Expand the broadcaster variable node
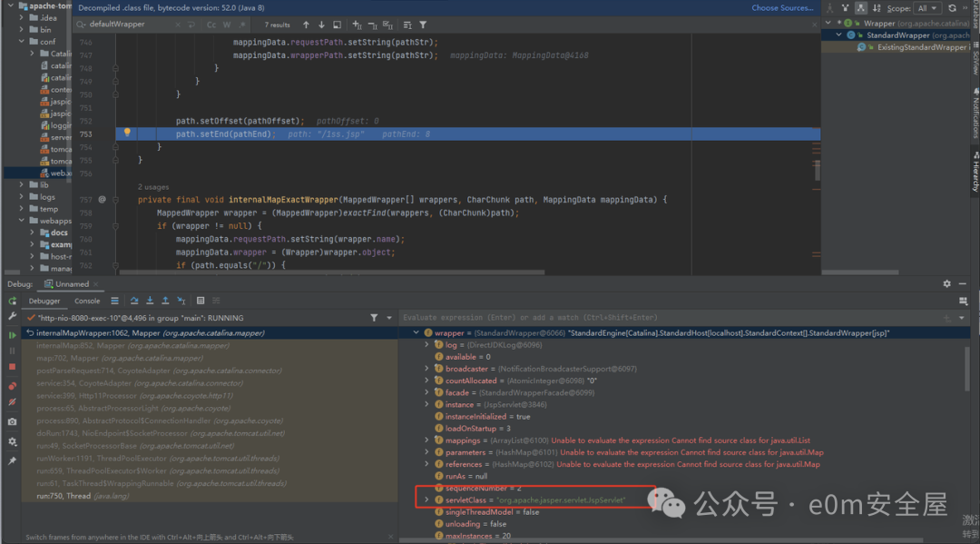This screenshot has width=980, height=544. (426, 369)
